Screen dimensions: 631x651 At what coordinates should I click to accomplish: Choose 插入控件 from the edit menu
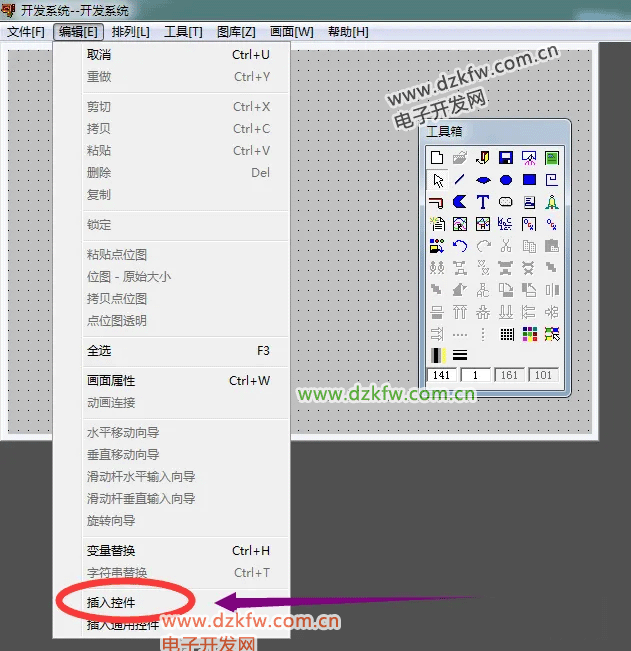(x=111, y=603)
